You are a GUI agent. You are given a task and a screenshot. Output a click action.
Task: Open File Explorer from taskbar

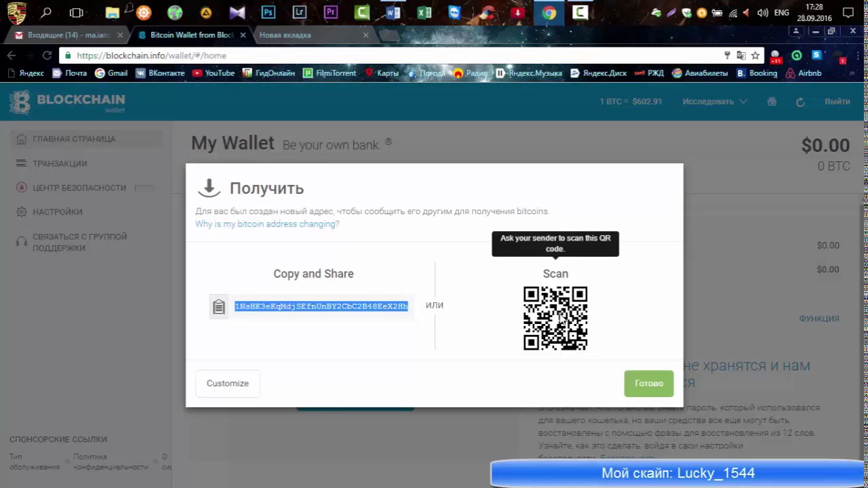coord(113,12)
